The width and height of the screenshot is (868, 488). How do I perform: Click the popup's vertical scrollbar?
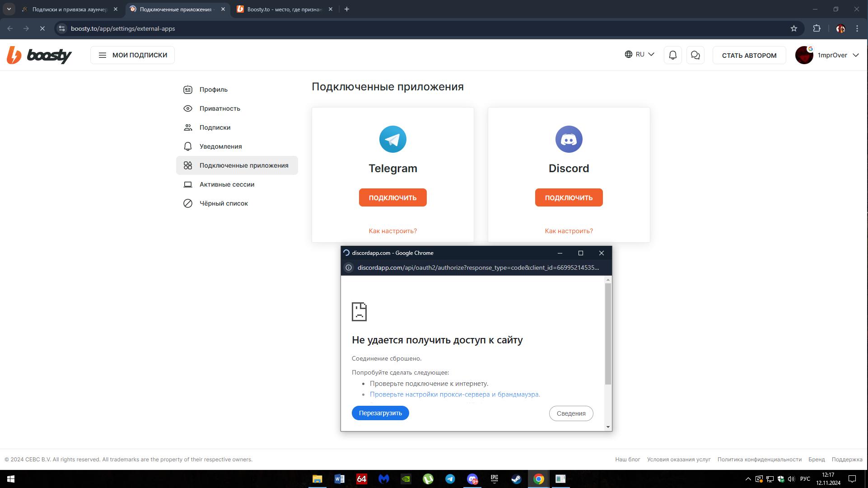click(608, 333)
